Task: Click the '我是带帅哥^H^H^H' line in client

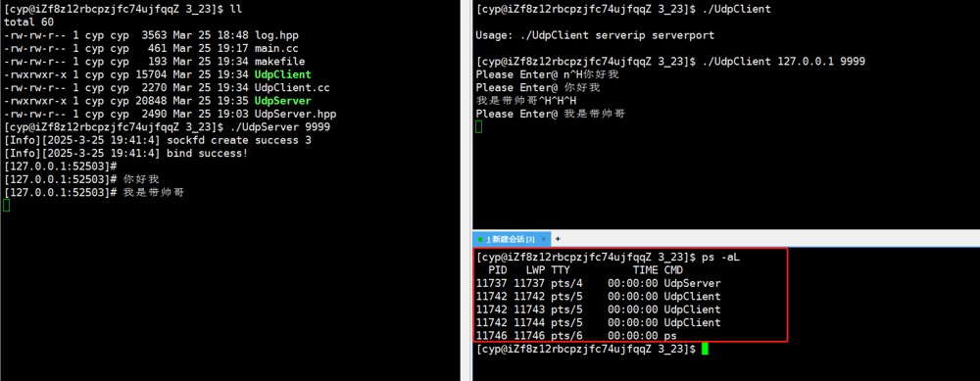Action: (x=525, y=101)
